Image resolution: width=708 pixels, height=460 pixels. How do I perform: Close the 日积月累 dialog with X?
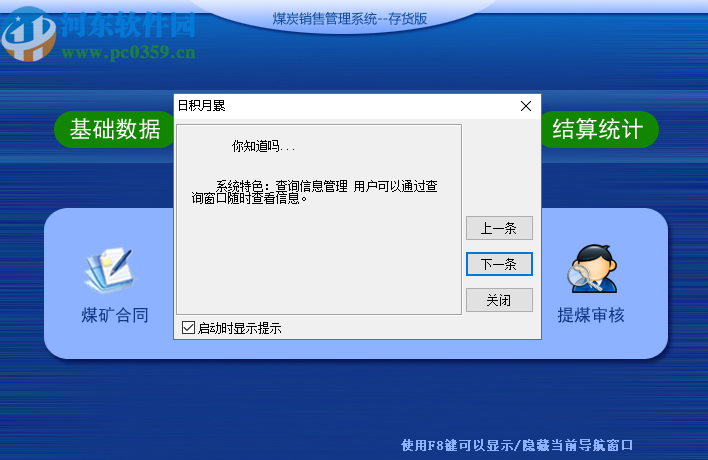point(526,106)
